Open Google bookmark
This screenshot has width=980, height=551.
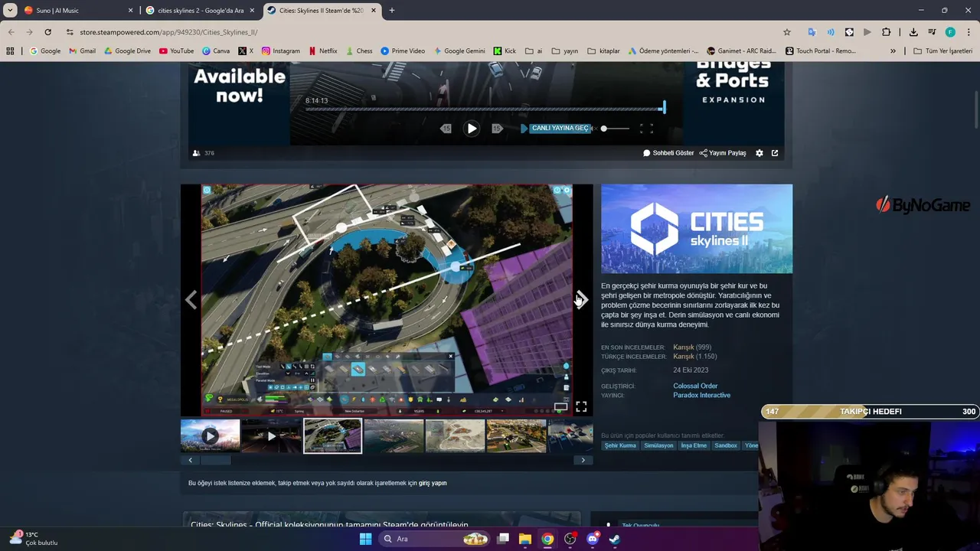pos(45,51)
